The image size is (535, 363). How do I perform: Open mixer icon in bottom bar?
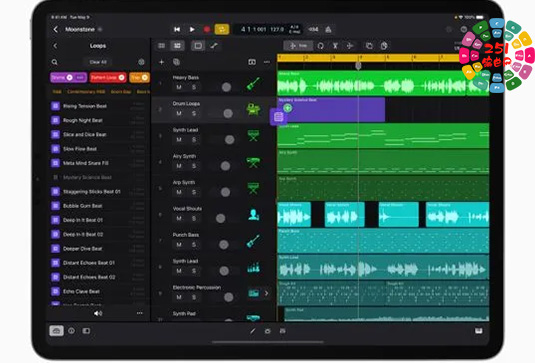click(x=283, y=331)
